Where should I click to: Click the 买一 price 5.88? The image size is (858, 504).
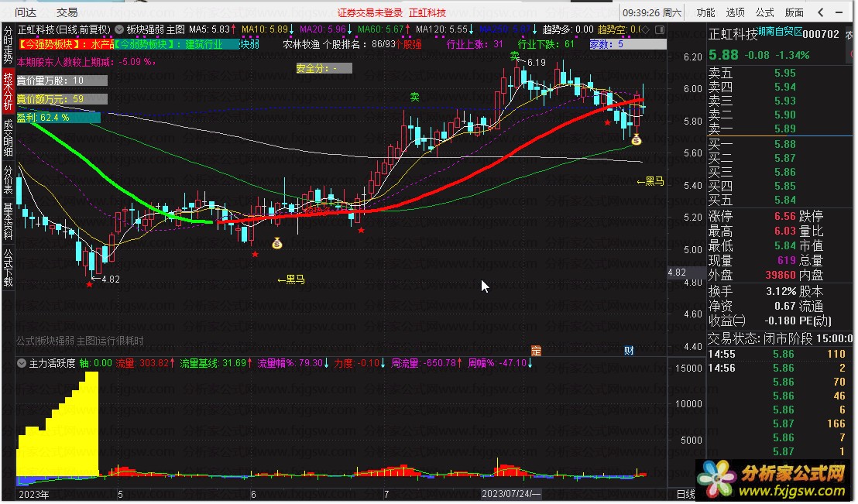coord(784,144)
